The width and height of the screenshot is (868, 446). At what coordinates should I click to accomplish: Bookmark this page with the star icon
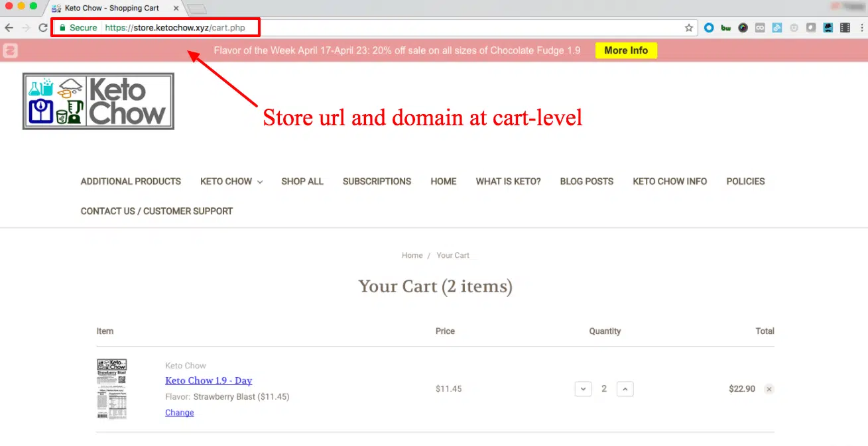click(689, 28)
